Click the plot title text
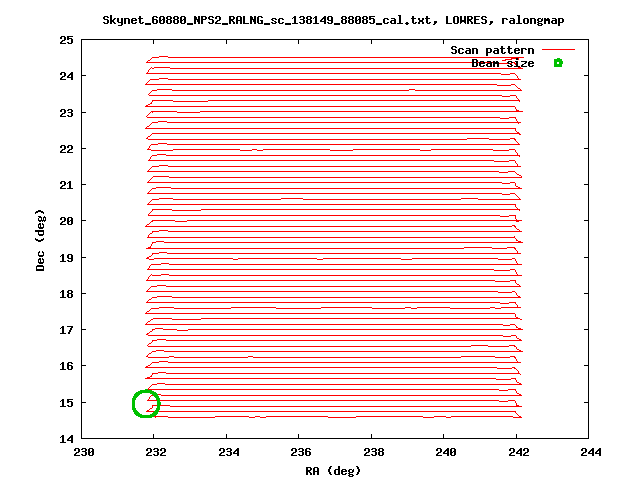 [x=333, y=20]
